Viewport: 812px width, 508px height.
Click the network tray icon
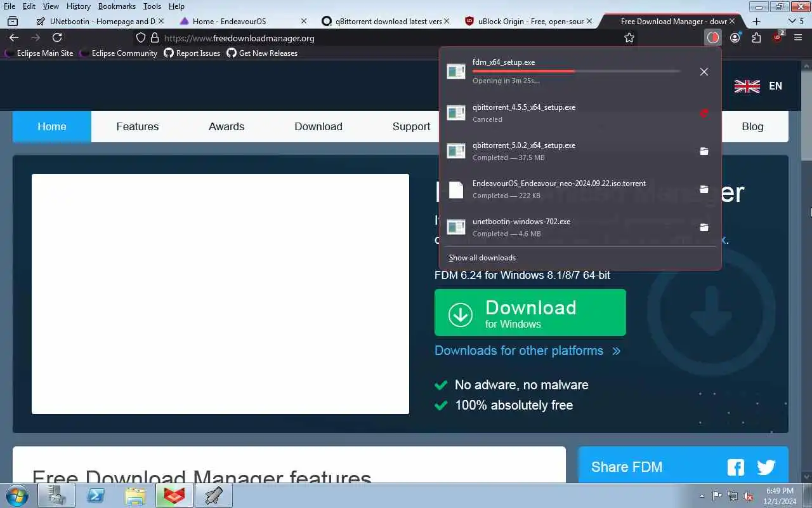733,496
